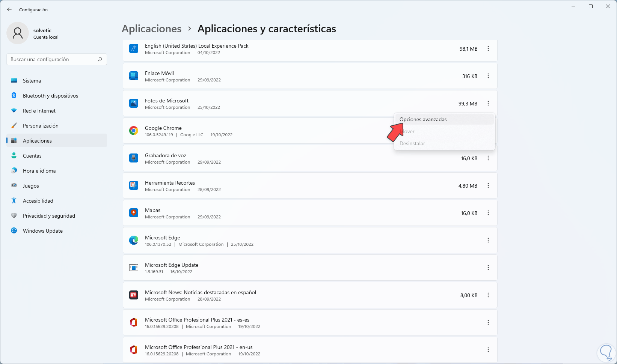Click the Fotos de Microsoft icon
This screenshot has width=617, height=364.
134,103
